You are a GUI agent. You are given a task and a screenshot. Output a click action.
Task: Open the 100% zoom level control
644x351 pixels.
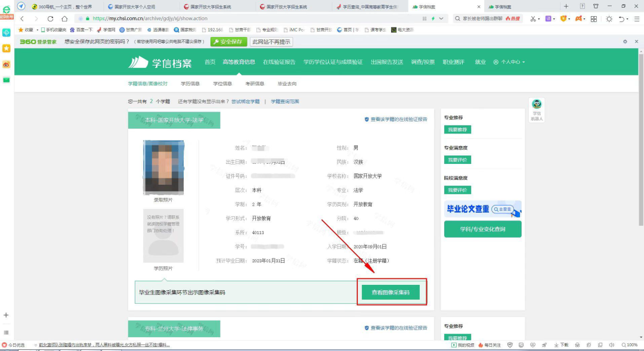tap(629, 345)
